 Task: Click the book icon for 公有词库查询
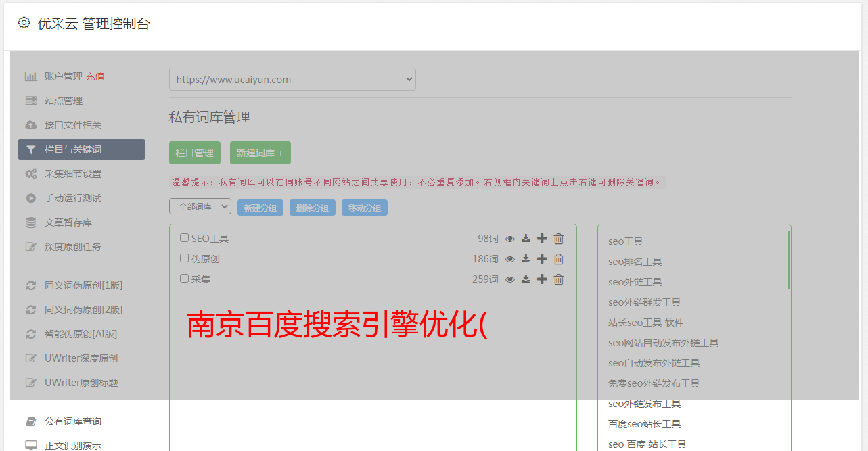click(30, 421)
